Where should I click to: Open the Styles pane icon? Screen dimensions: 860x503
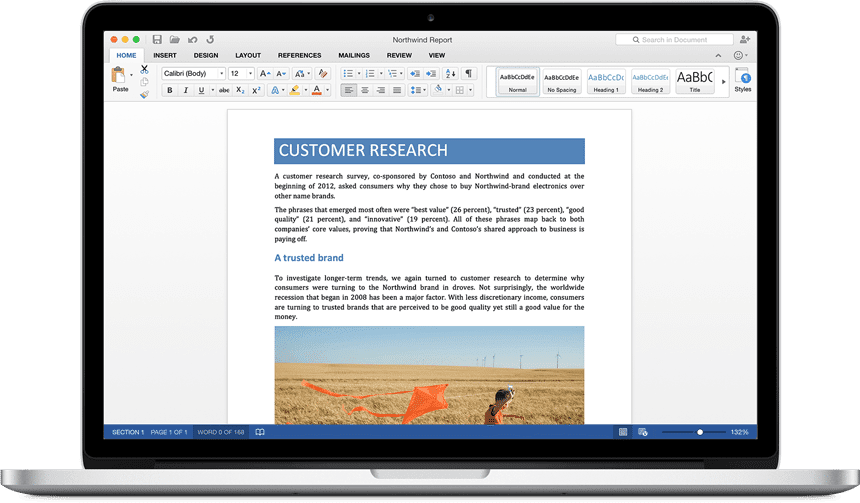pyautogui.click(x=742, y=79)
